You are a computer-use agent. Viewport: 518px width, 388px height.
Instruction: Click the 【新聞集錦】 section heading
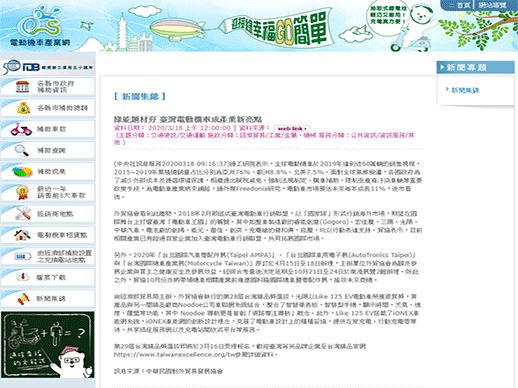coord(140,96)
